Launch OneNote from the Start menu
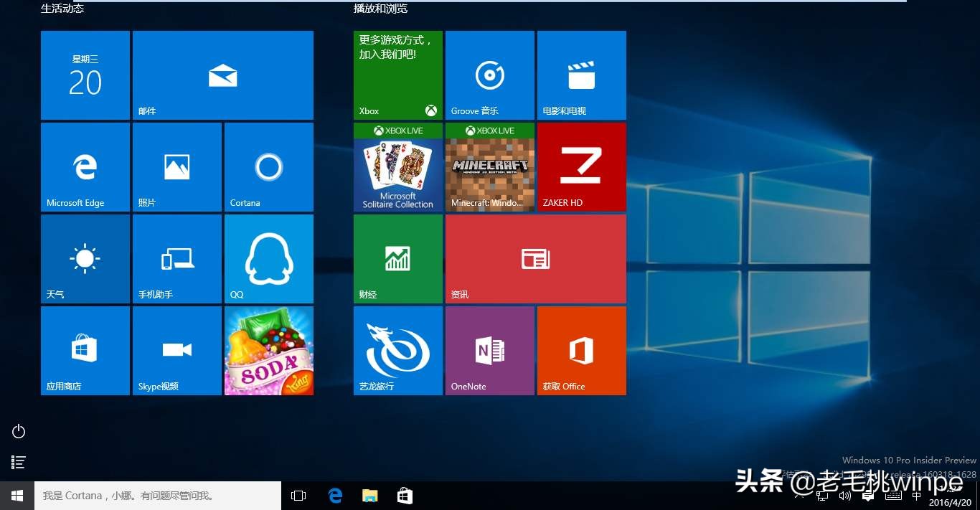Image resolution: width=980 pixels, height=510 pixels. point(489,350)
